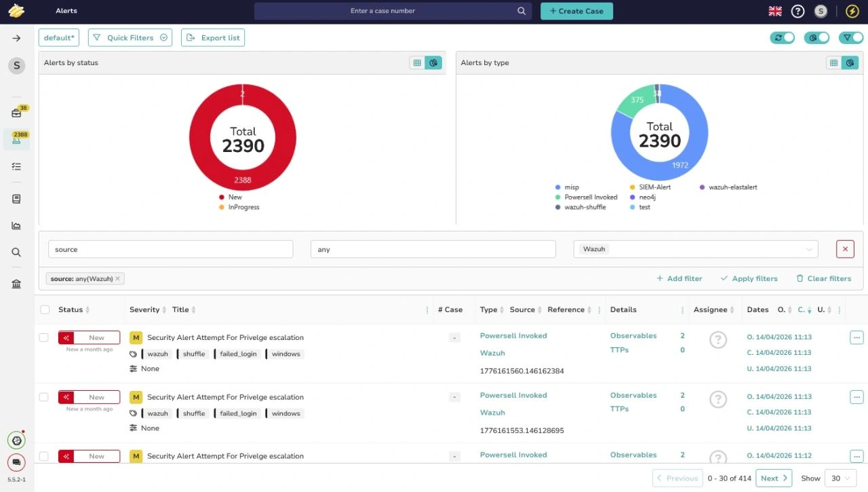Open the 'source' filter field selector
The height and width of the screenshot is (492, 868).
tap(170, 249)
